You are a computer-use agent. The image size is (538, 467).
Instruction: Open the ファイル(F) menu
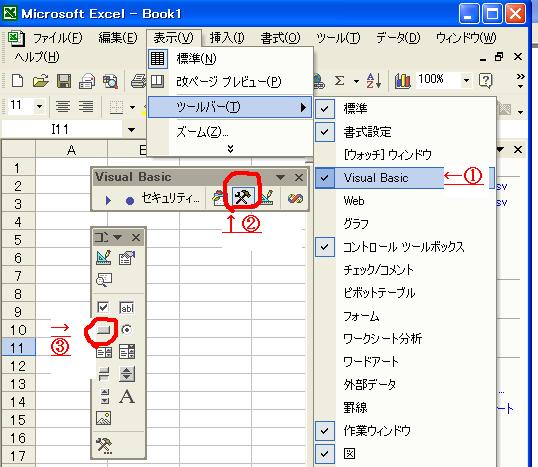58,38
